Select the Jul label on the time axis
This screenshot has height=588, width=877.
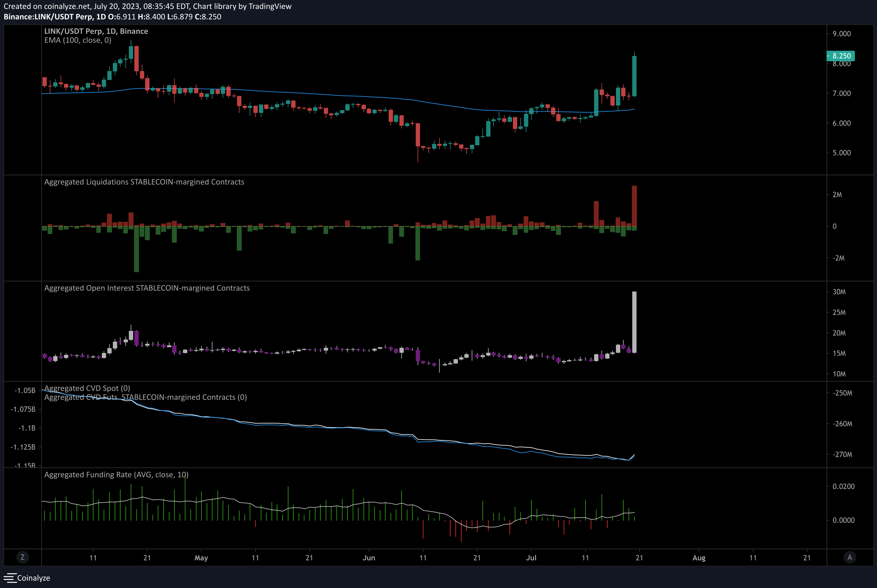532,558
